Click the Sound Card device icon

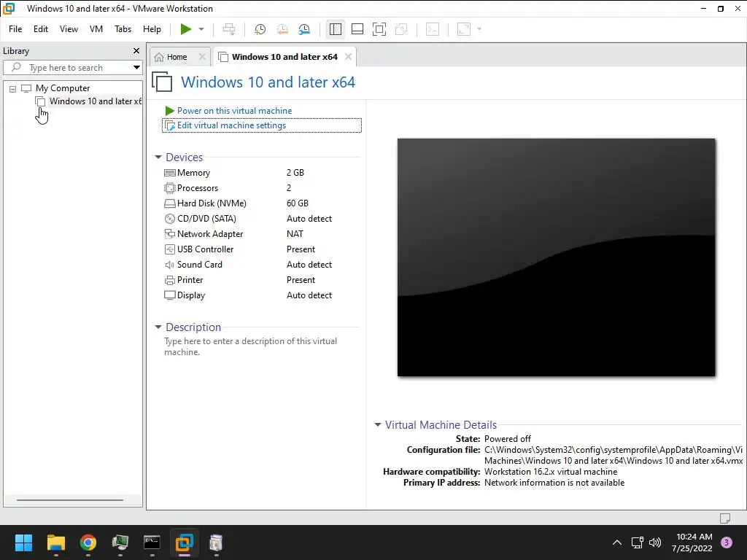coord(169,265)
